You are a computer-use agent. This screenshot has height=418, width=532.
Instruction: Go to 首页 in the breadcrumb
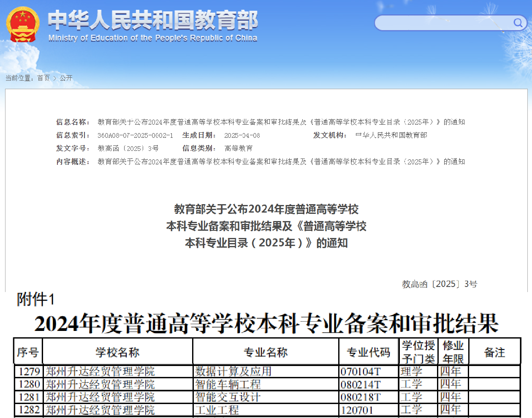click(x=43, y=78)
